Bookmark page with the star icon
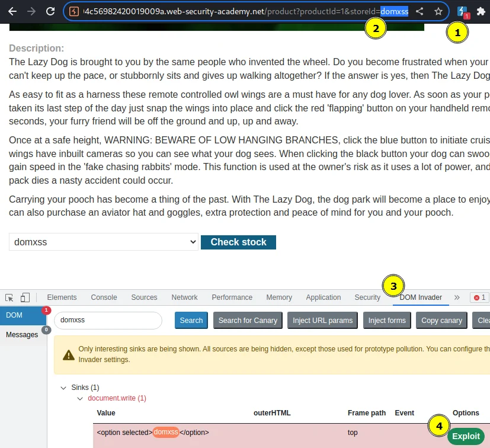This screenshot has width=490, height=448. tap(438, 12)
